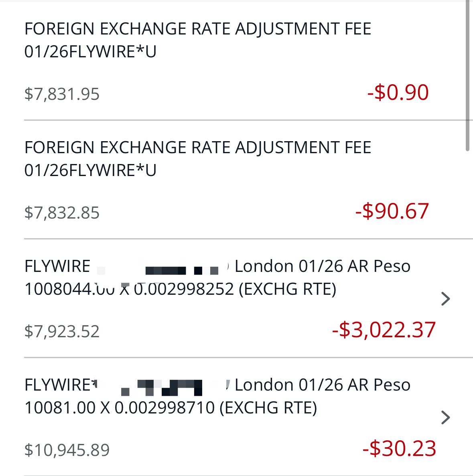This screenshot has height=476, width=473.
Task: Tap the $10,945.89 running balance
Action: (x=67, y=450)
